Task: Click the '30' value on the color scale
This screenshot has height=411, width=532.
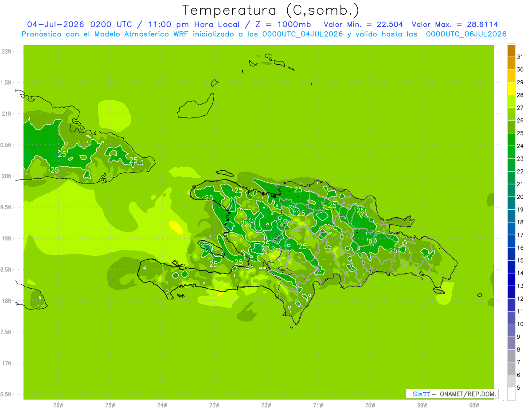Action: pyautogui.click(x=520, y=70)
